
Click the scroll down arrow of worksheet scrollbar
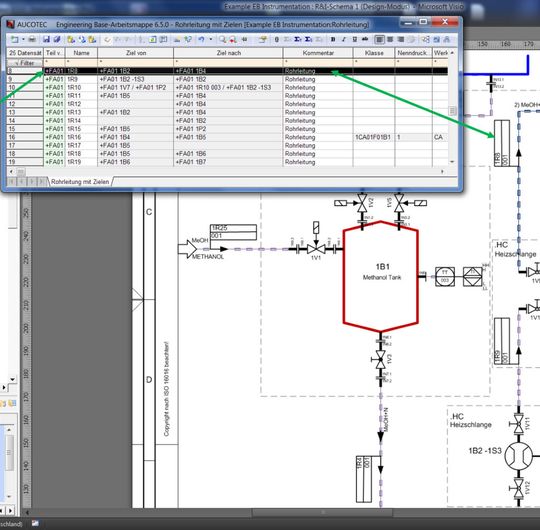click(x=452, y=162)
